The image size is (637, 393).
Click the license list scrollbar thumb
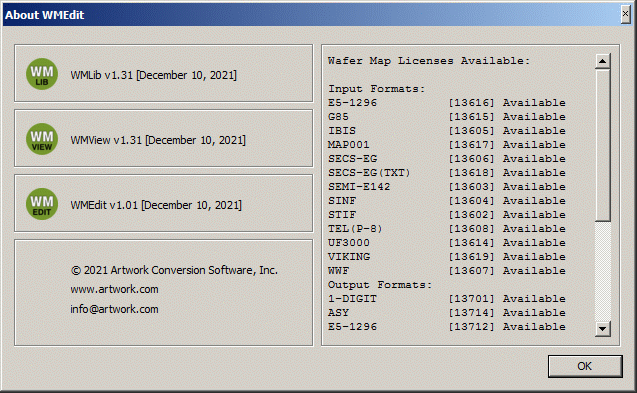[x=602, y=145]
